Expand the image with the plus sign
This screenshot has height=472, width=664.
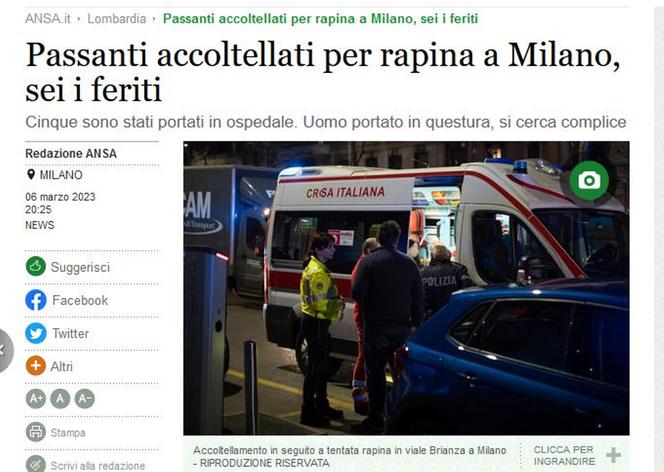coord(613,455)
